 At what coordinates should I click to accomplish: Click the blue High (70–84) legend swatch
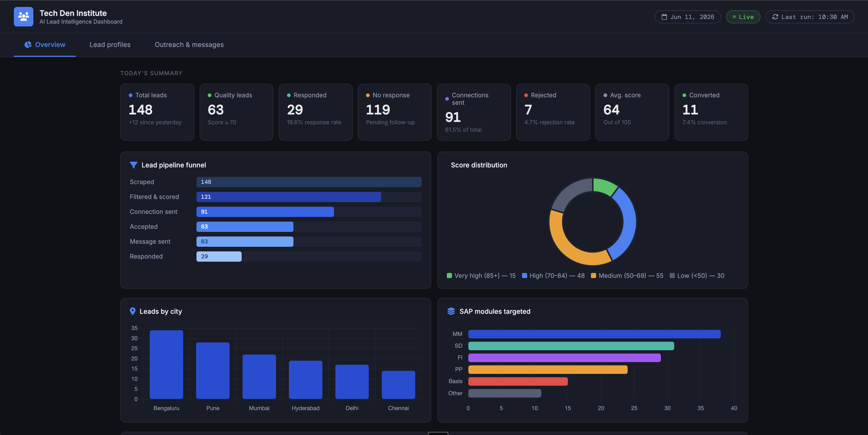coord(524,276)
